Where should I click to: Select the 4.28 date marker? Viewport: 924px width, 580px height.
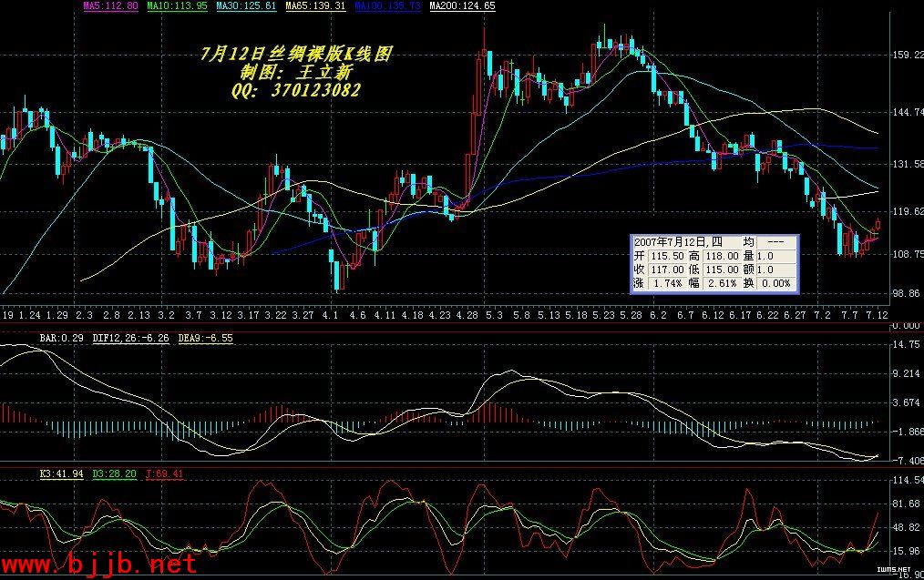pos(467,315)
